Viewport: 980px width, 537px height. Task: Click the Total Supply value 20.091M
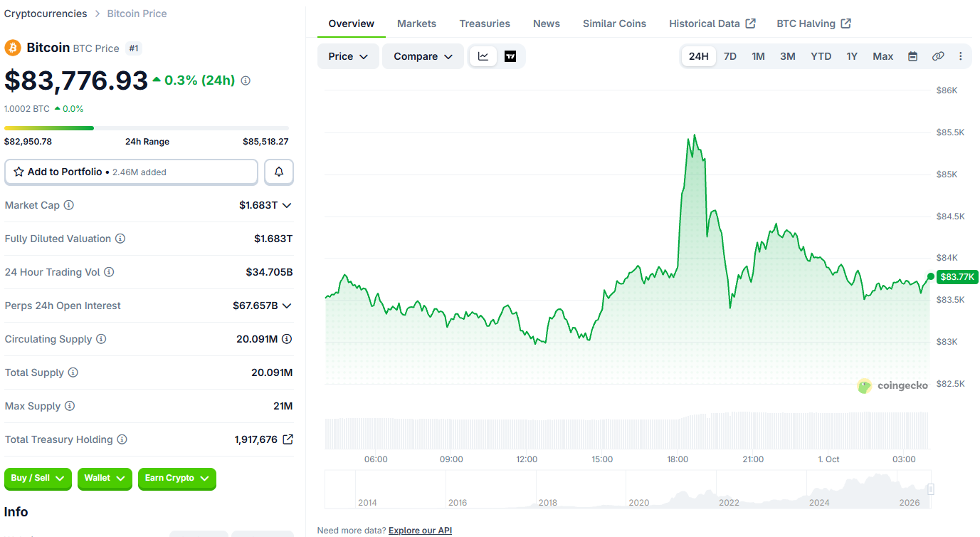click(x=272, y=372)
